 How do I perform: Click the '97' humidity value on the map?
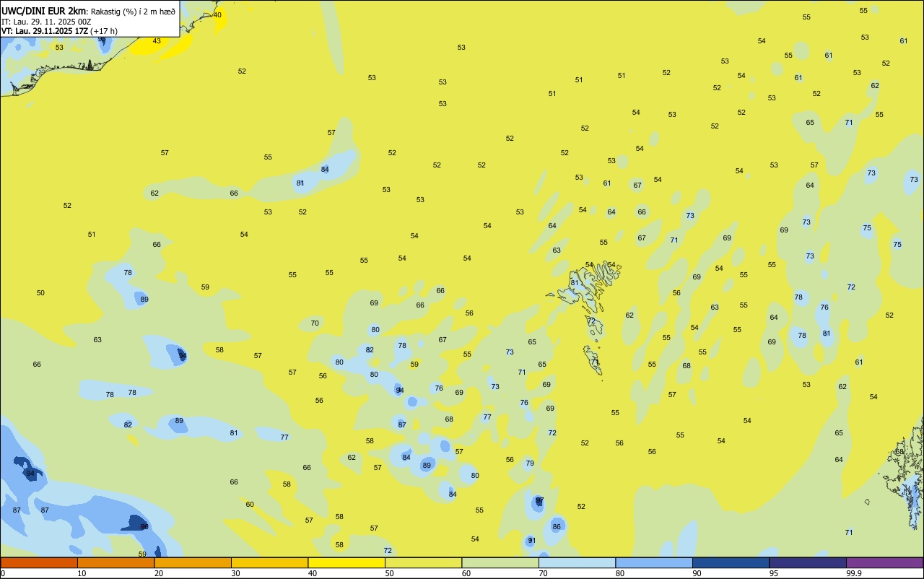pos(539,500)
